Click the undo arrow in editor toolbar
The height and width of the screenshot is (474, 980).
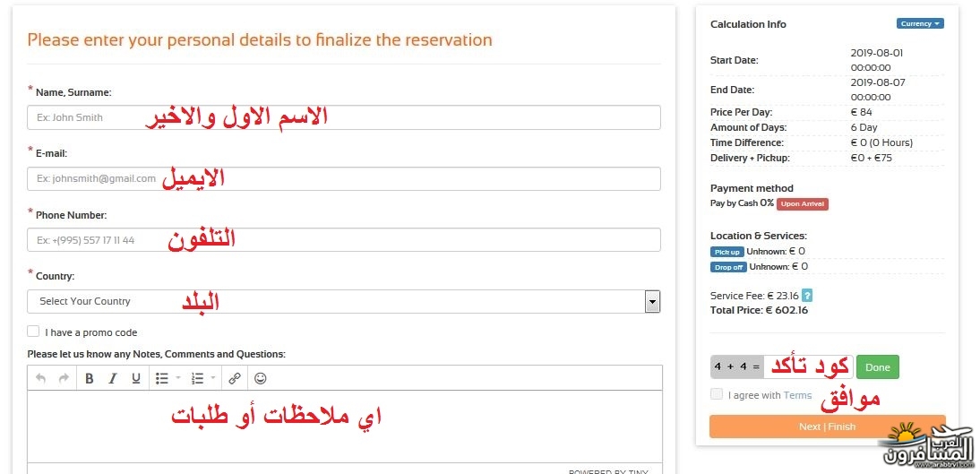pos(40,378)
